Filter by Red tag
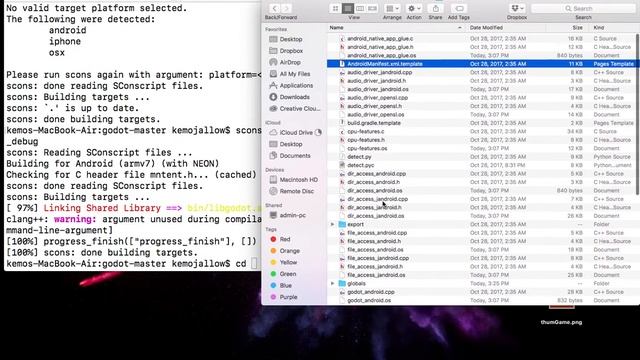The image size is (640, 360). pyautogui.click(x=285, y=239)
